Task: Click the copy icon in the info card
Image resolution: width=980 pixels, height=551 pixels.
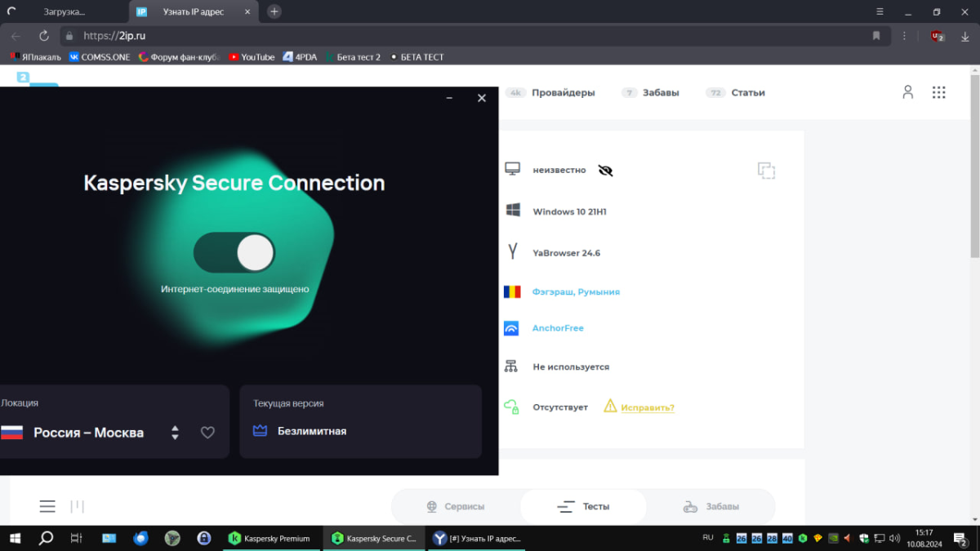Action: pyautogui.click(x=766, y=170)
